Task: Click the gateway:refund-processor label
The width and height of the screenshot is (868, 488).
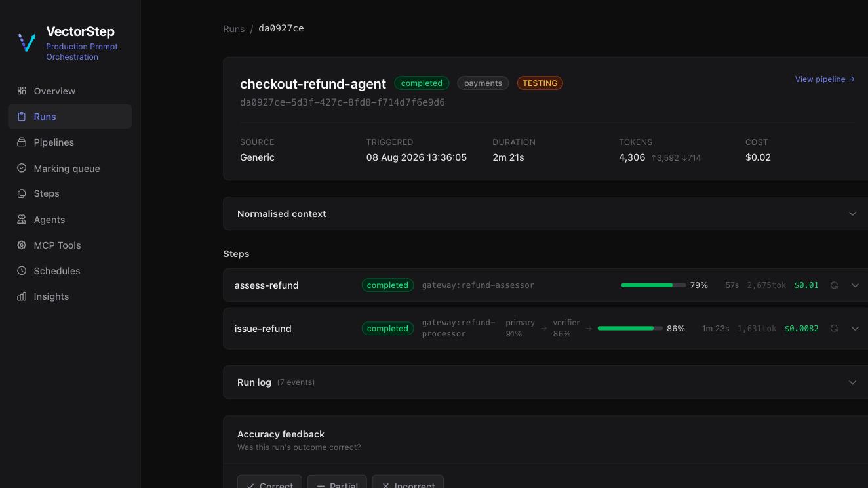Action: [458, 328]
